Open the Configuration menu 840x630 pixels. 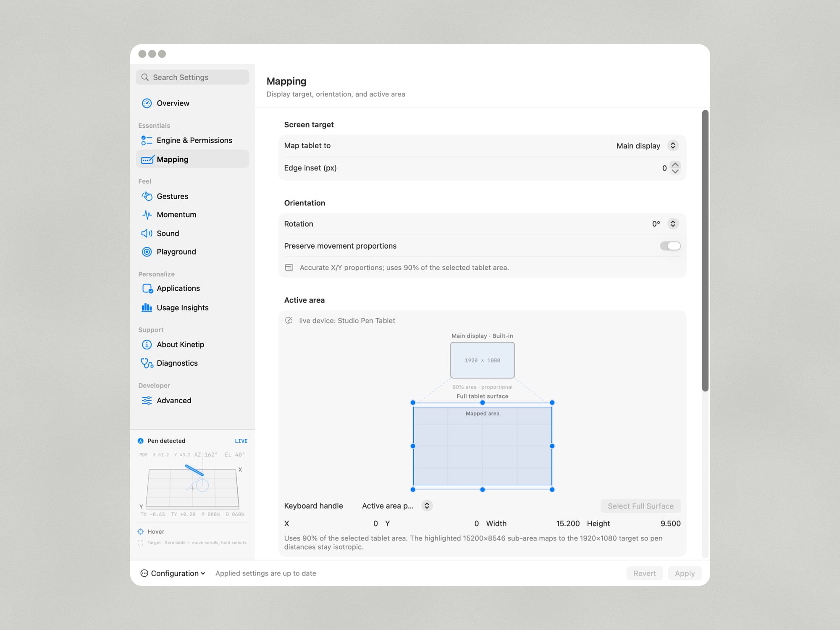coord(173,573)
